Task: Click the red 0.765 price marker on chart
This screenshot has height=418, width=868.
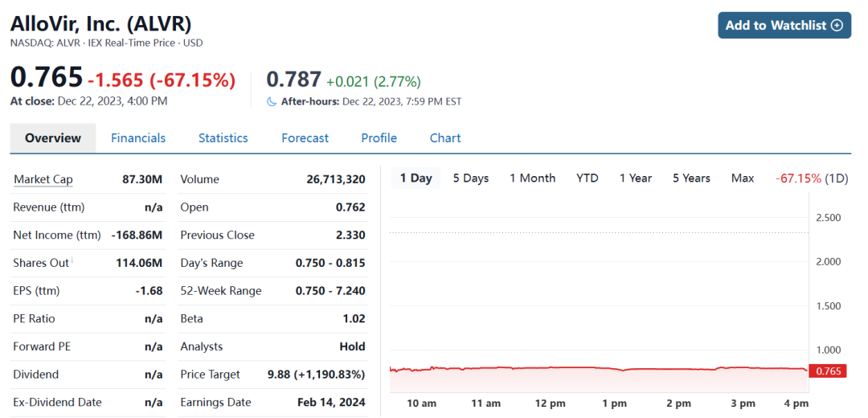Action: click(x=829, y=371)
